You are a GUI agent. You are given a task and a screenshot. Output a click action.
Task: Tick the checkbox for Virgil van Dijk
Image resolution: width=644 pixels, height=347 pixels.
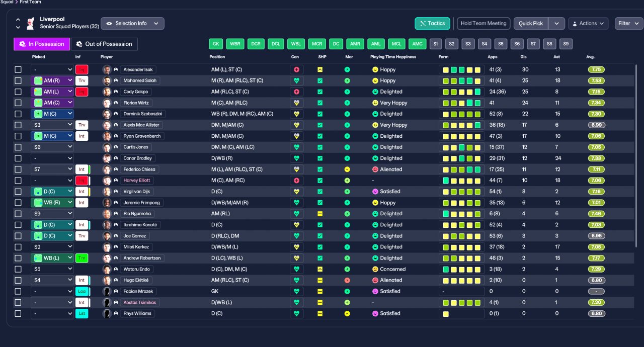[x=18, y=192]
